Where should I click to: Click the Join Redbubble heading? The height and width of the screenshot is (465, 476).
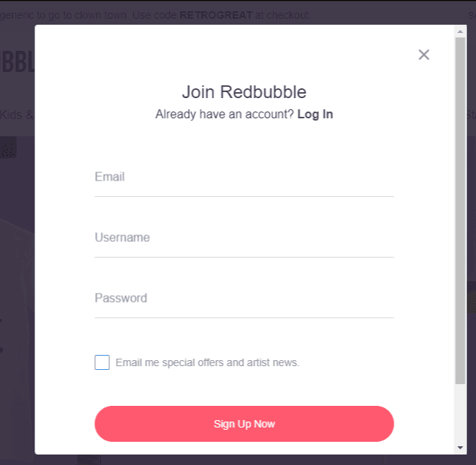coord(244,91)
